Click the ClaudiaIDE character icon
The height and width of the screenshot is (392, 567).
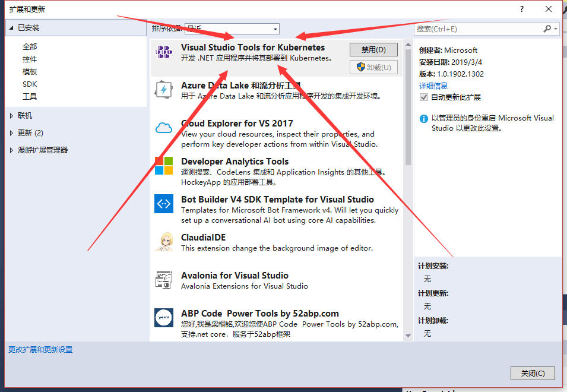tap(164, 242)
